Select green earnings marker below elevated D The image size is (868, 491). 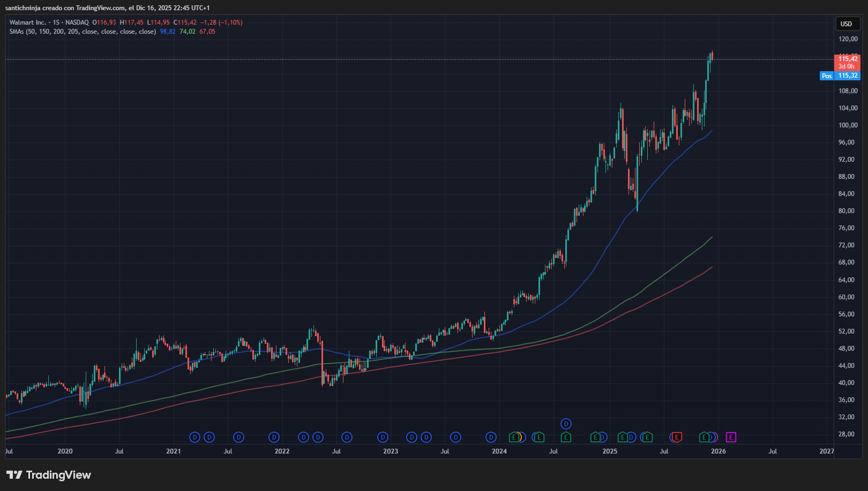(566, 437)
